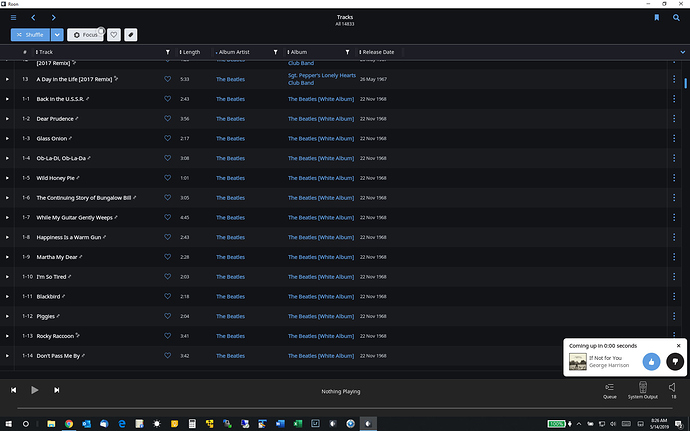
Task: Thumbs up If Not for You
Action: [651, 362]
